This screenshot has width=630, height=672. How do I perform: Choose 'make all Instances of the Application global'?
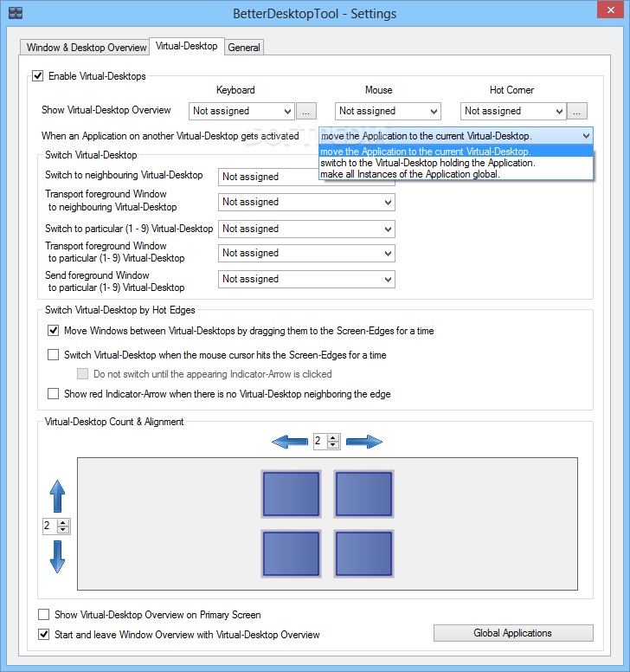(x=456, y=174)
